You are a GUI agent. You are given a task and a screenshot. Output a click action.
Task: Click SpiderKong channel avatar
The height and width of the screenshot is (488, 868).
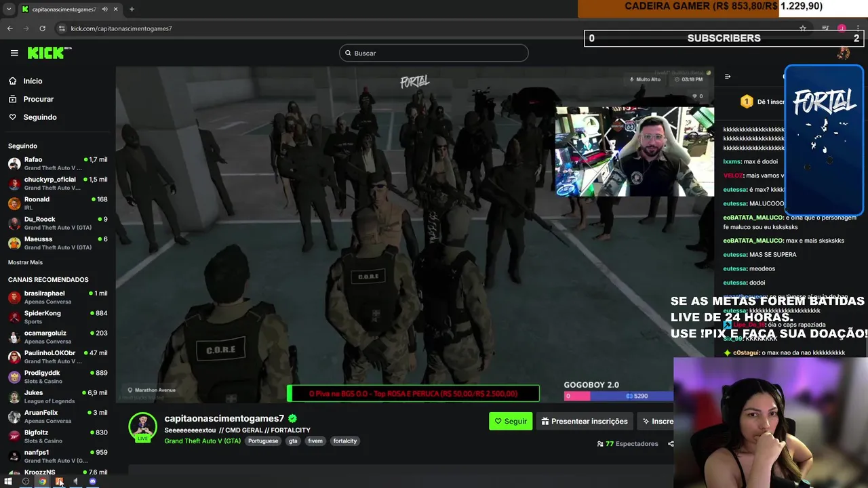click(14, 317)
